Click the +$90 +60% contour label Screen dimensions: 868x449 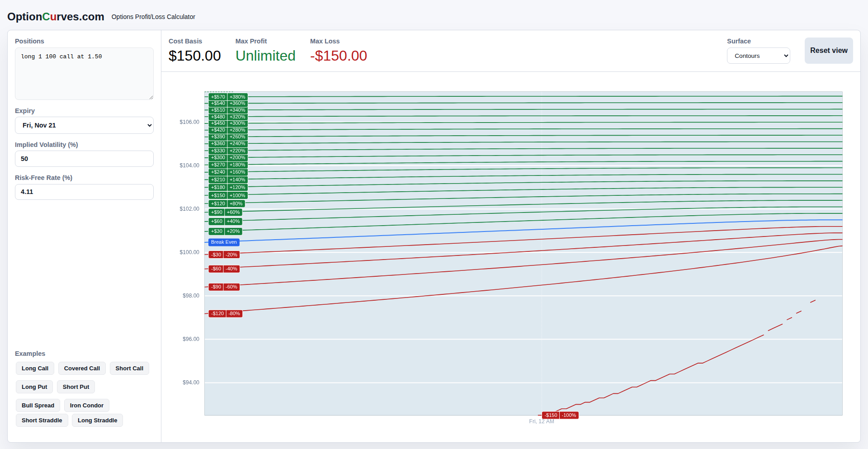tap(225, 213)
